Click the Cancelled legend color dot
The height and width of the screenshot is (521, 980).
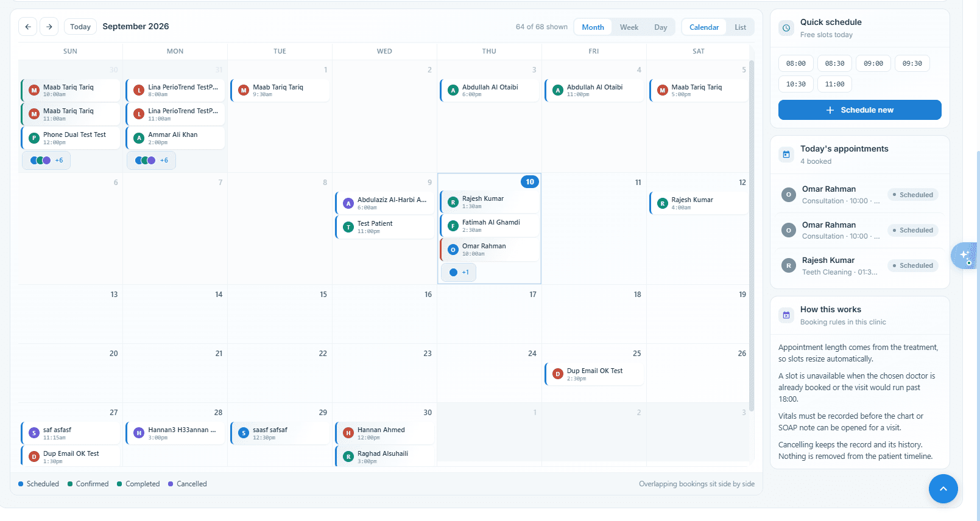click(171, 484)
